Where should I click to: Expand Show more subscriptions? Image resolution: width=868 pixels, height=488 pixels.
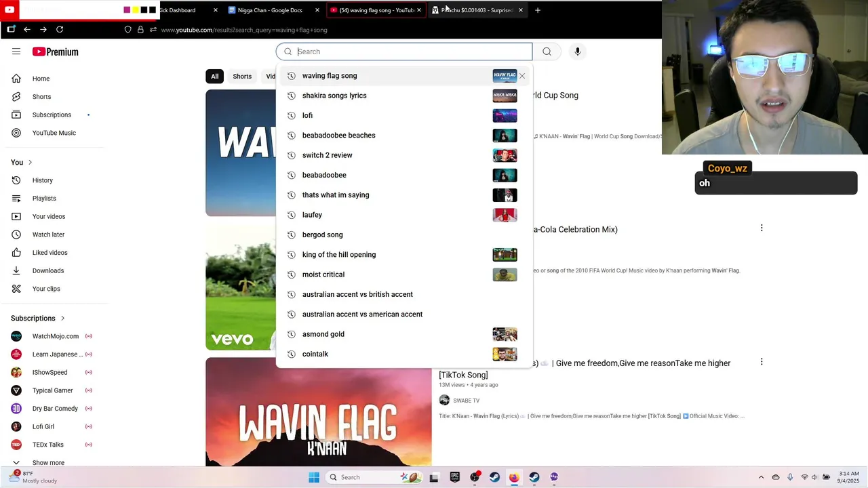47,462
